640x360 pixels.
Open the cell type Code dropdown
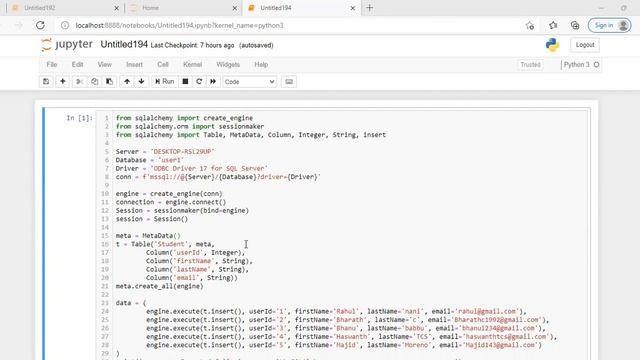[x=249, y=82]
